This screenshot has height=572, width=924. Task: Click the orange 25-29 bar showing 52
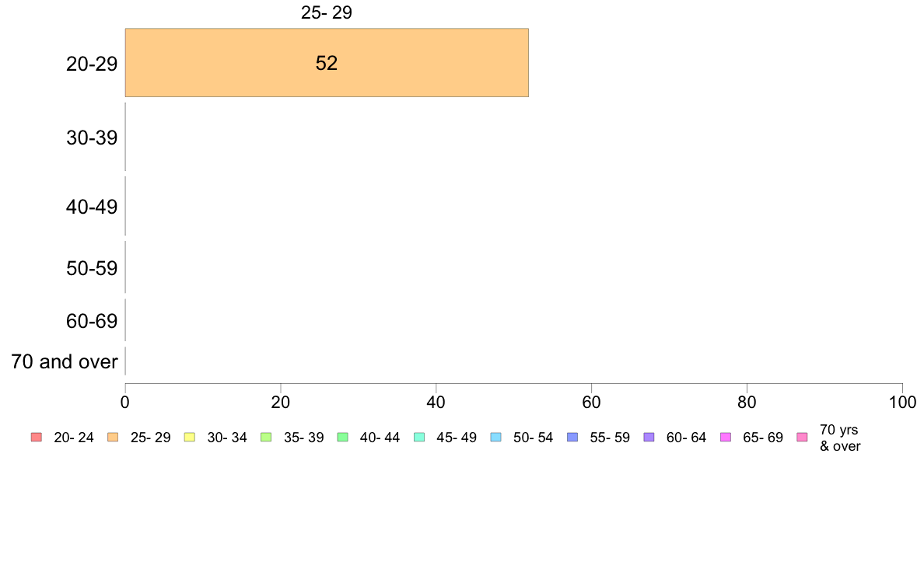(327, 62)
